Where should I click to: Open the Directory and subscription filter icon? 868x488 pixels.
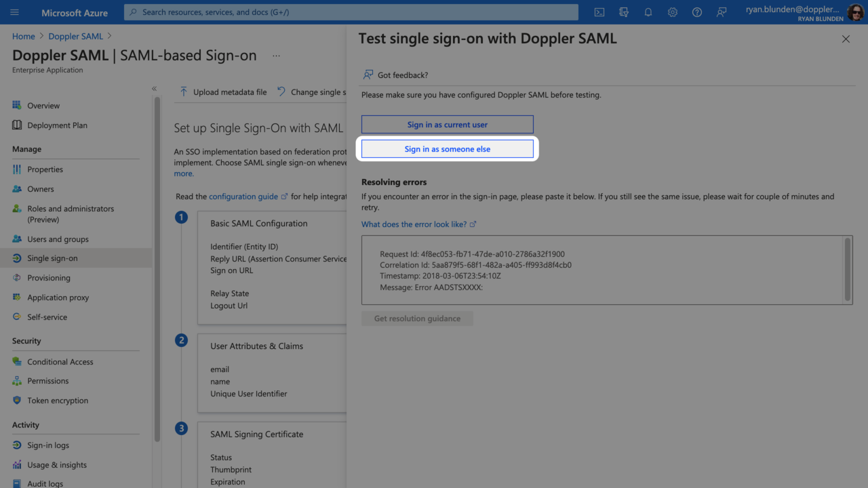coord(624,12)
